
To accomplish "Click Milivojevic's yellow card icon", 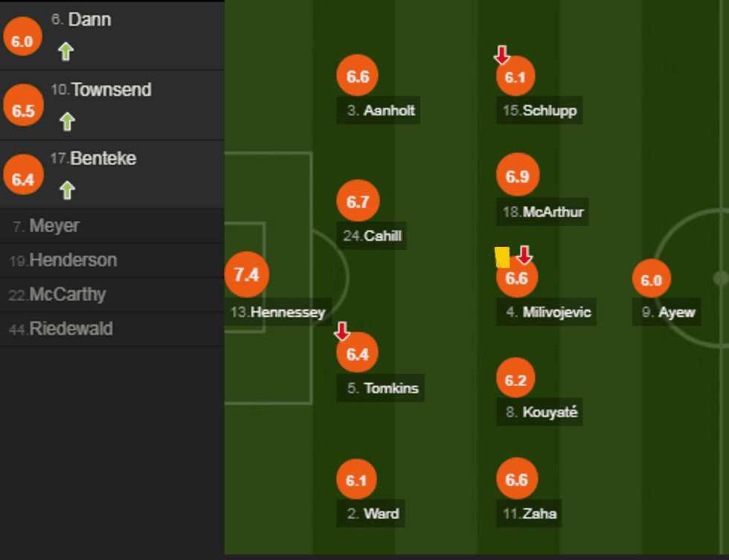I will click(x=502, y=257).
